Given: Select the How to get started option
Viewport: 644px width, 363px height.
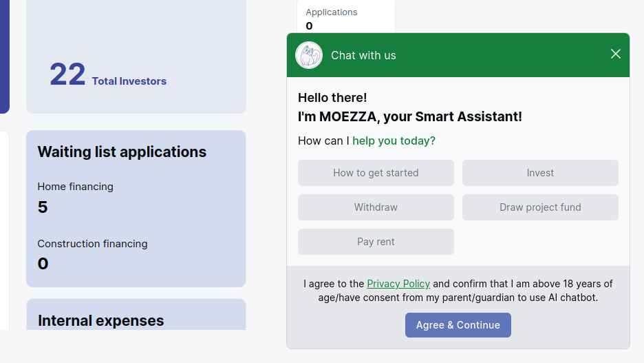Looking at the screenshot, I should 376,173.
